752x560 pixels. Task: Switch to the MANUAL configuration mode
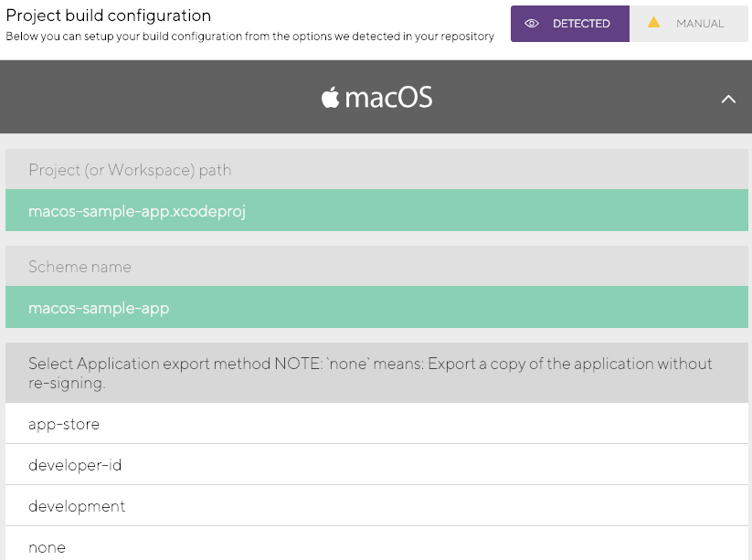click(690, 23)
